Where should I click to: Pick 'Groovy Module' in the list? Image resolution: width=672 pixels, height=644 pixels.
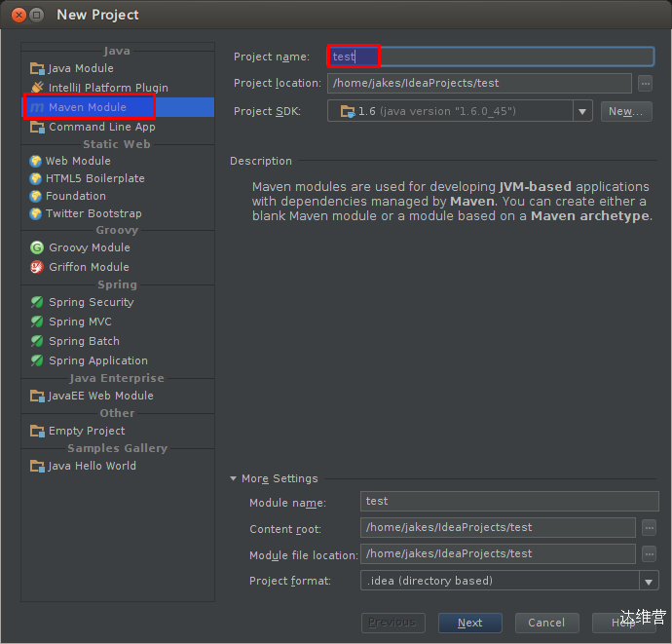(118, 247)
